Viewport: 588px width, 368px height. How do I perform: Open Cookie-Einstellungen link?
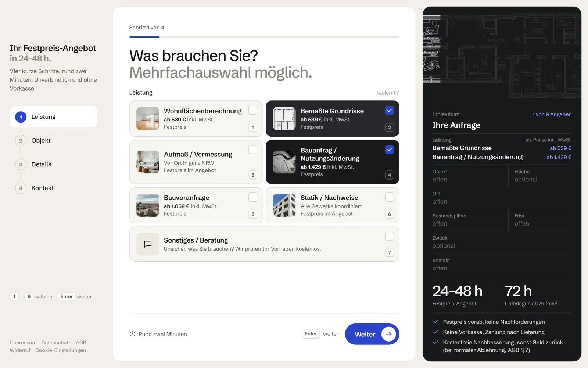pyautogui.click(x=61, y=350)
